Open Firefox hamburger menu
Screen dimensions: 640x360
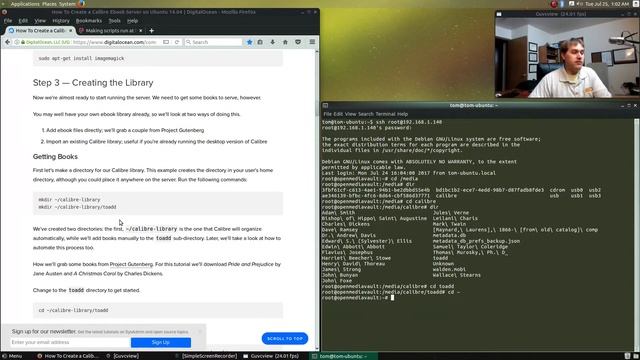pos(312,42)
